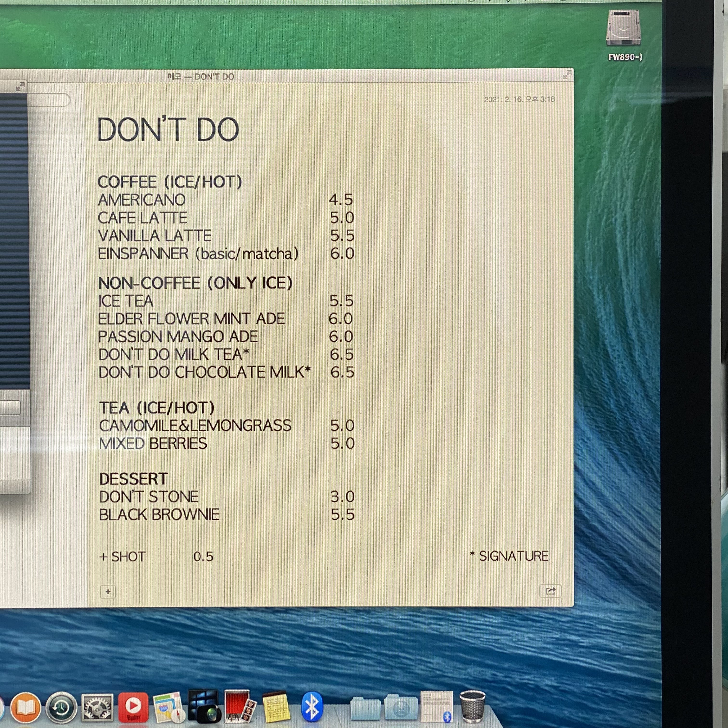Click the BLACK BROWNIE line
Image resolution: width=728 pixels, height=728 pixels.
(x=159, y=514)
